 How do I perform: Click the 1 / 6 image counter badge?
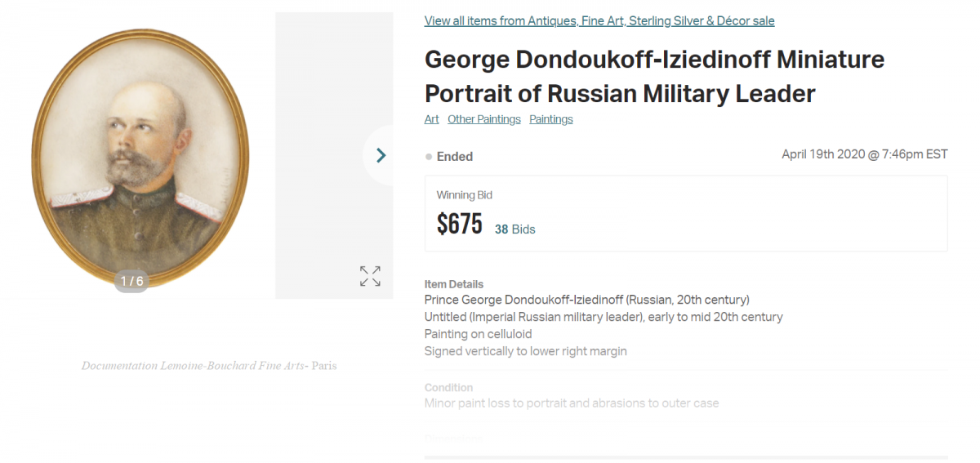tap(131, 282)
